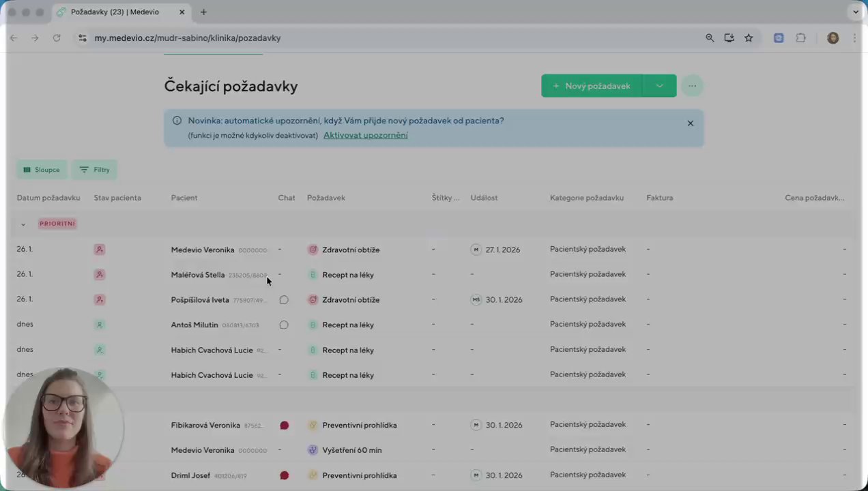868x491 pixels.
Task: Expand the Nový požadavek dropdown arrow
Action: tap(659, 86)
